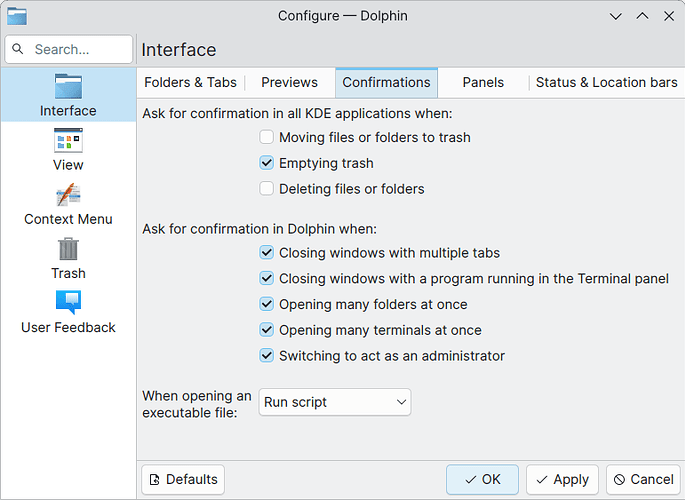The width and height of the screenshot is (685, 500).
Task: Focus the Search settings input field
Action: click(69, 49)
